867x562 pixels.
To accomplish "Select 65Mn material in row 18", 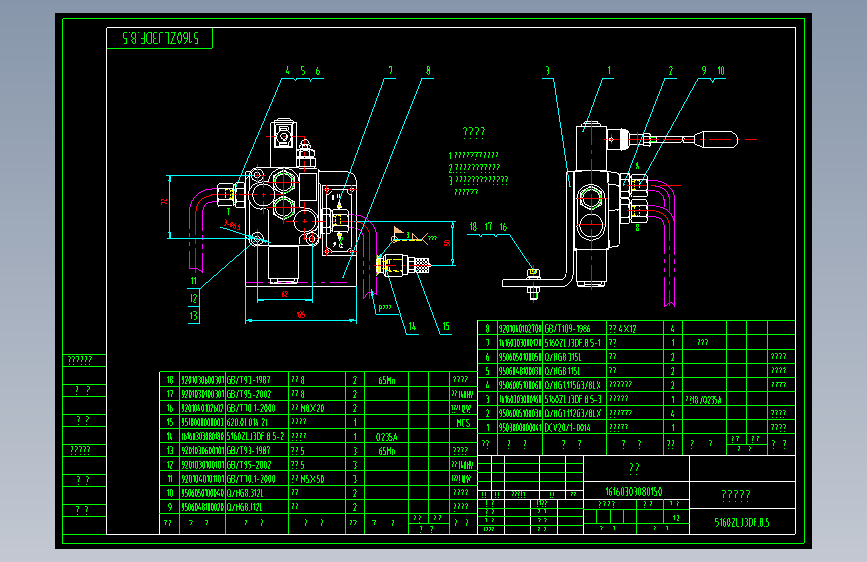I will point(387,380).
